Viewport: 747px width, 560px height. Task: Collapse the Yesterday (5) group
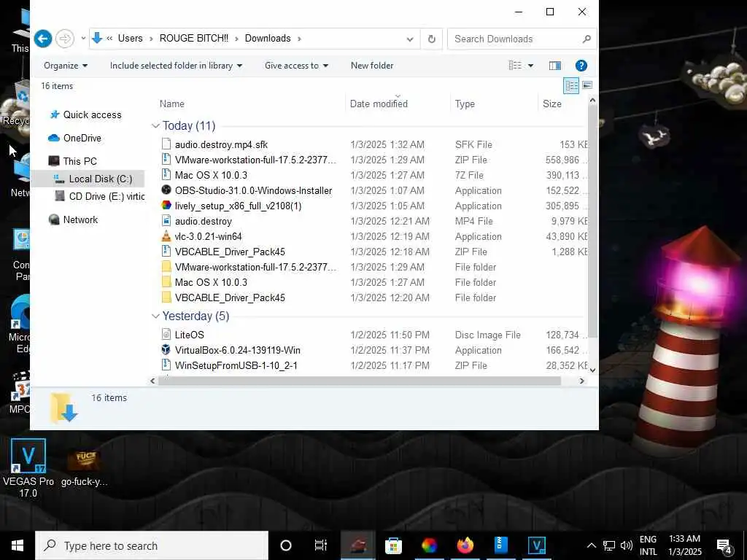coord(155,316)
